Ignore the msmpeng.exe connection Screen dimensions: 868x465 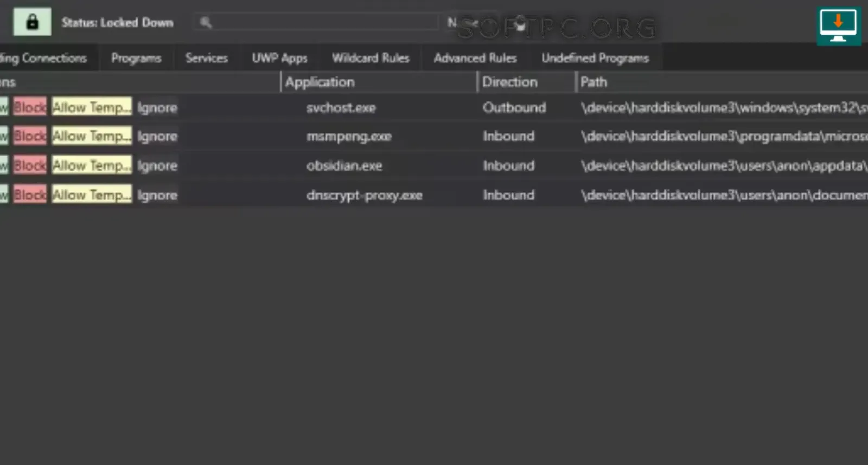pyautogui.click(x=157, y=136)
